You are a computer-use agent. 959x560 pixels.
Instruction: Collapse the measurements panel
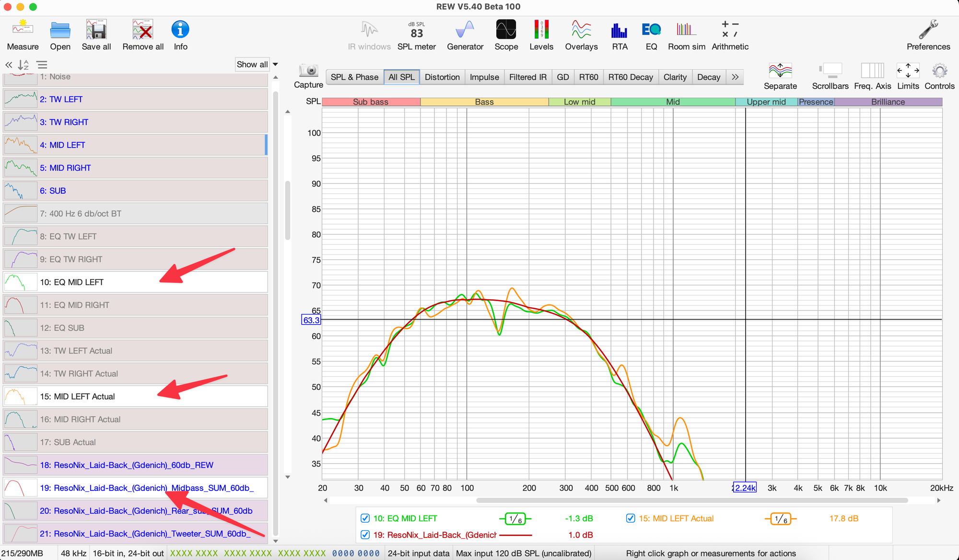coord(9,65)
